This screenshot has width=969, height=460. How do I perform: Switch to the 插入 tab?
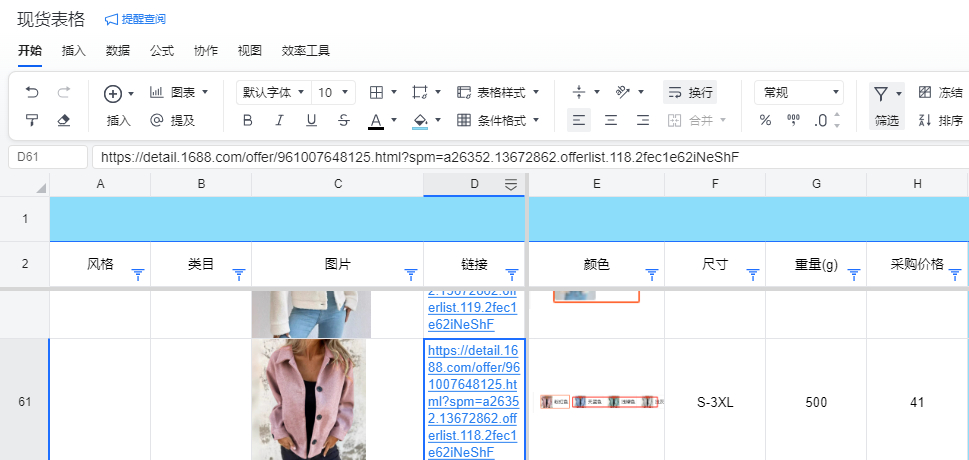click(x=74, y=51)
